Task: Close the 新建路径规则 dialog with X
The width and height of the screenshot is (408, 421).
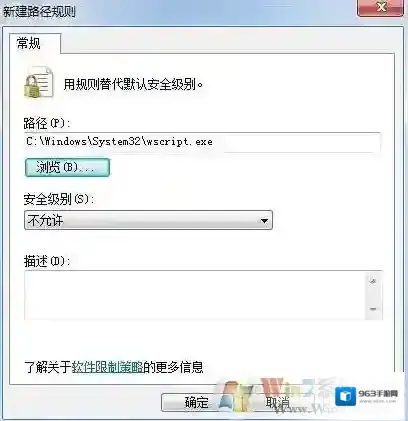Action: (381, 7)
